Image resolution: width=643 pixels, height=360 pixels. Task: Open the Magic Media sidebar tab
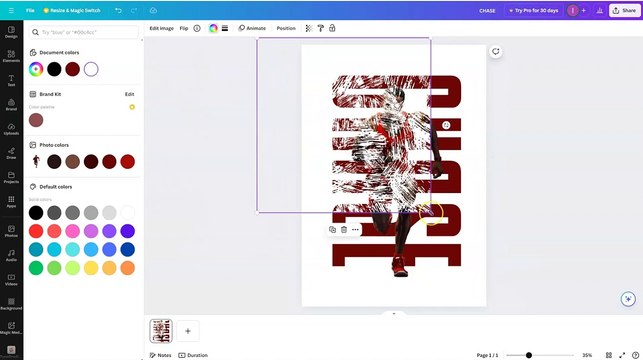(x=11, y=328)
